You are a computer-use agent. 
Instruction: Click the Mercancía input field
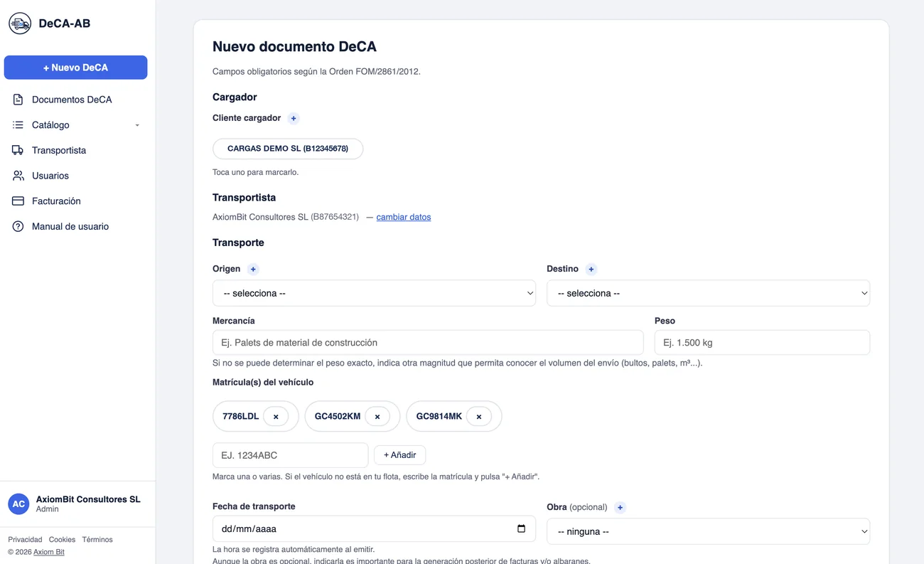(x=428, y=342)
